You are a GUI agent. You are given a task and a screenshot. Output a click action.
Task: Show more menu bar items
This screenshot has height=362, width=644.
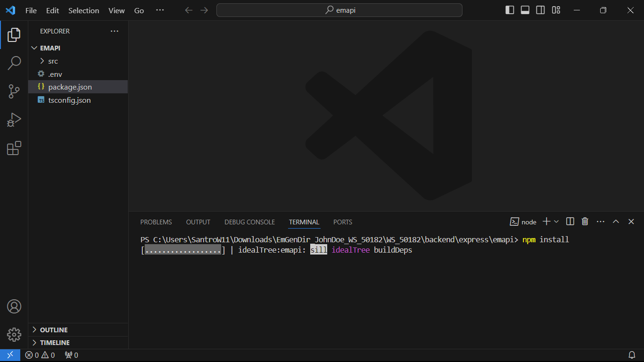click(160, 10)
